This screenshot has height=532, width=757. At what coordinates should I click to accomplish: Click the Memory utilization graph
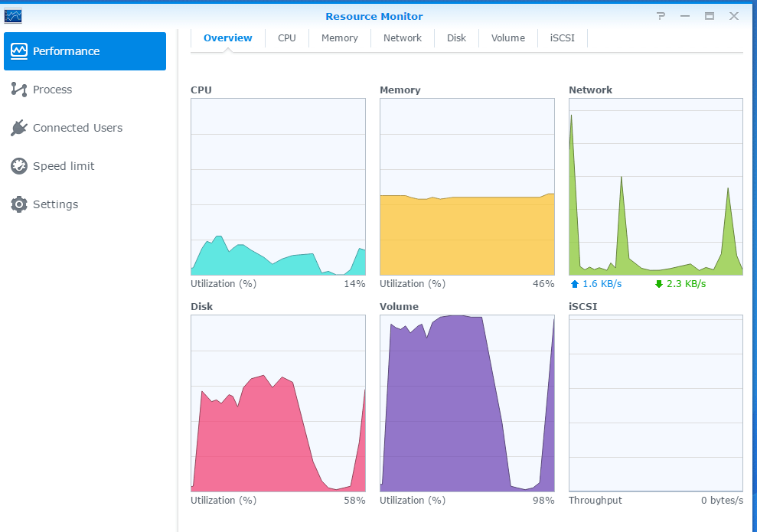pyautogui.click(x=467, y=187)
